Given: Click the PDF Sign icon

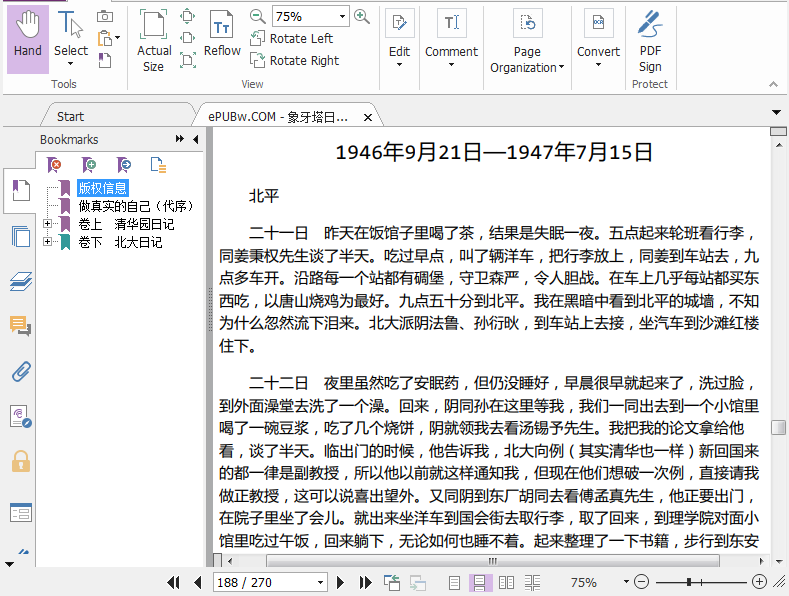Looking at the screenshot, I should pyautogui.click(x=650, y=40).
